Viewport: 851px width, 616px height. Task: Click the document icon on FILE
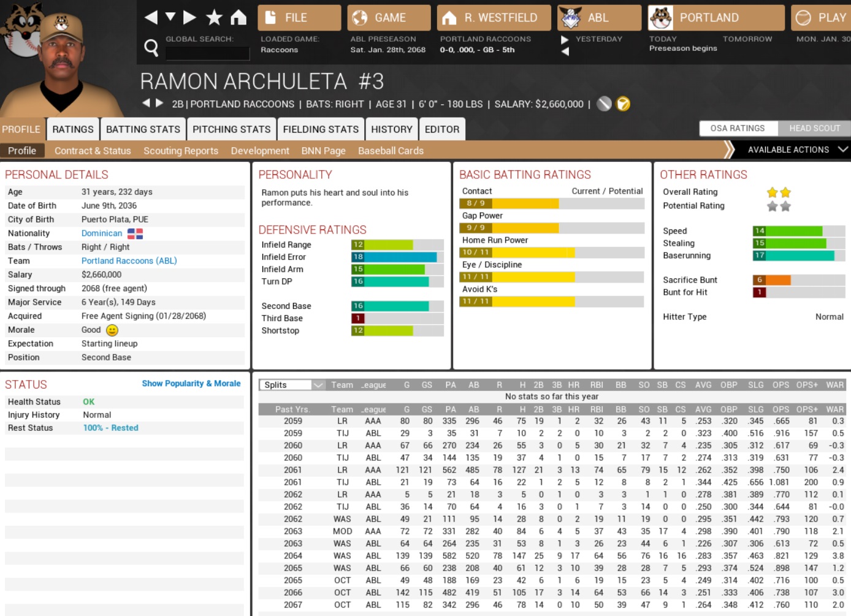270,18
